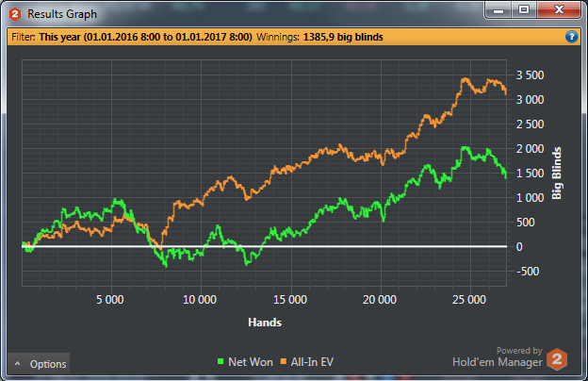This screenshot has height=381, width=588.
Task: Click the '25 000' x-axis label
Action: click(x=469, y=300)
